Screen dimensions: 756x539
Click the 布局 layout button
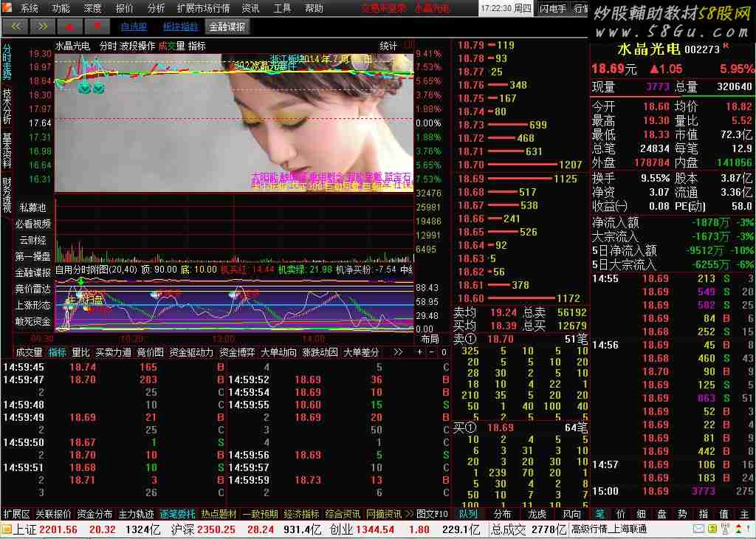[430, 339]
